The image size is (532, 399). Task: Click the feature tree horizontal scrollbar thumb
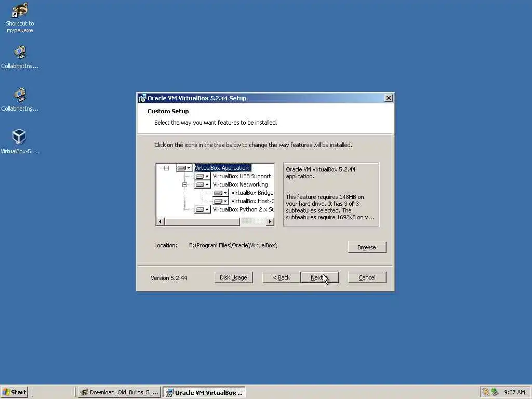pos(202,221)
